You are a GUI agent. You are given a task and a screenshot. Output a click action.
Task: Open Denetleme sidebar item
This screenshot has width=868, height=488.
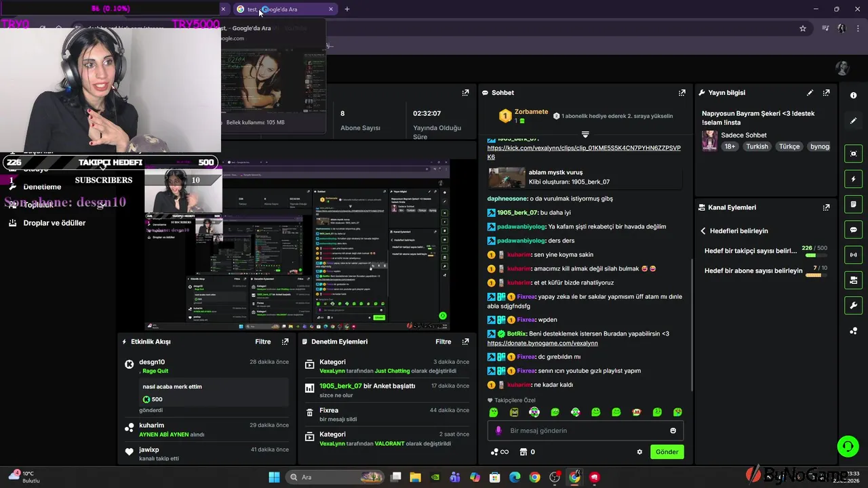[x=42, y=187]
